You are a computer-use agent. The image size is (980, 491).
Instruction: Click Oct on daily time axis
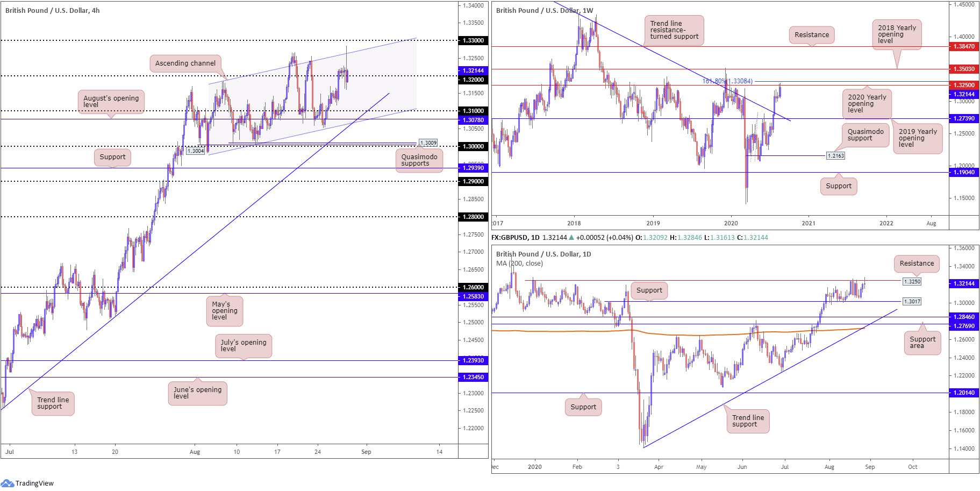coord(912,467)
